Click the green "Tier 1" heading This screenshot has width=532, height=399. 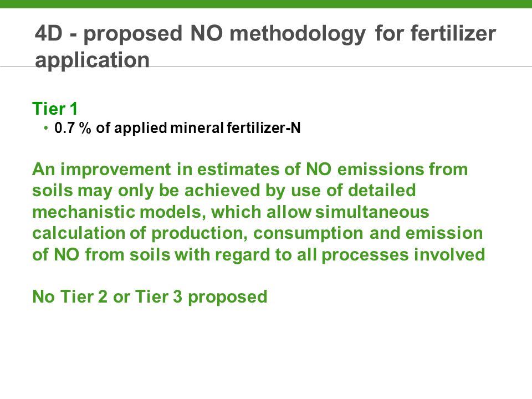(x=55, y=109)
